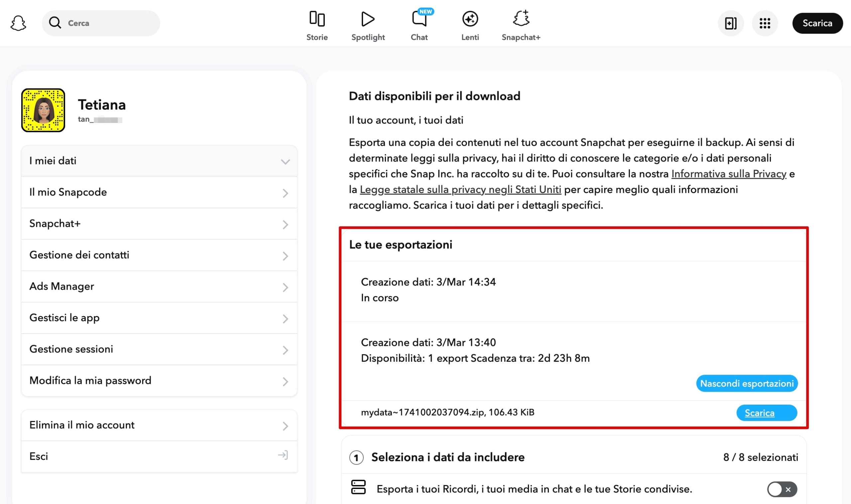Open Gestione dei contatti
Image resolution: width=851 pixels, height=504 pixels.
coord(159,255)
